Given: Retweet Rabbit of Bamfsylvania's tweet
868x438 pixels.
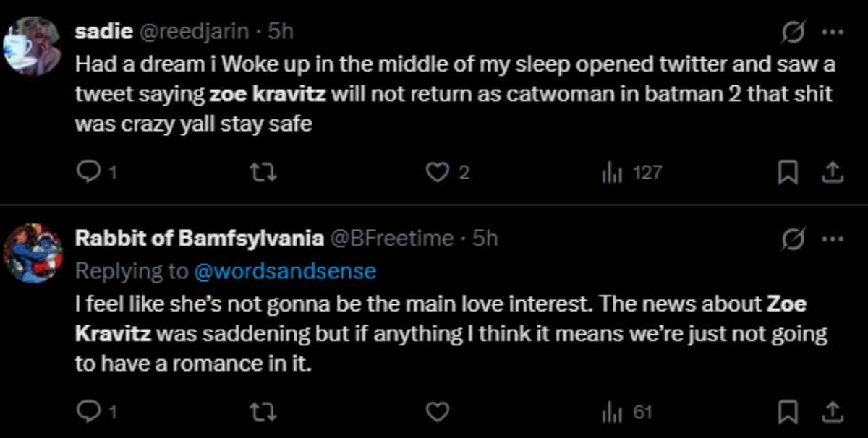Looking at the screenshot, I should coord(263,411).
